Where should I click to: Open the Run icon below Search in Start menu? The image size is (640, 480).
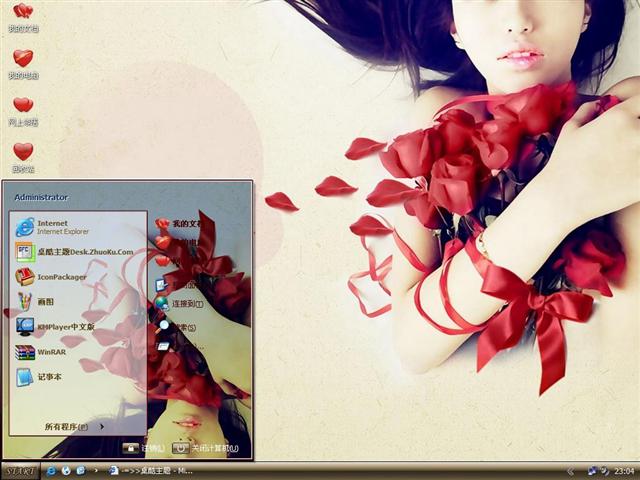pyautogui.click(x=162, y=347)
